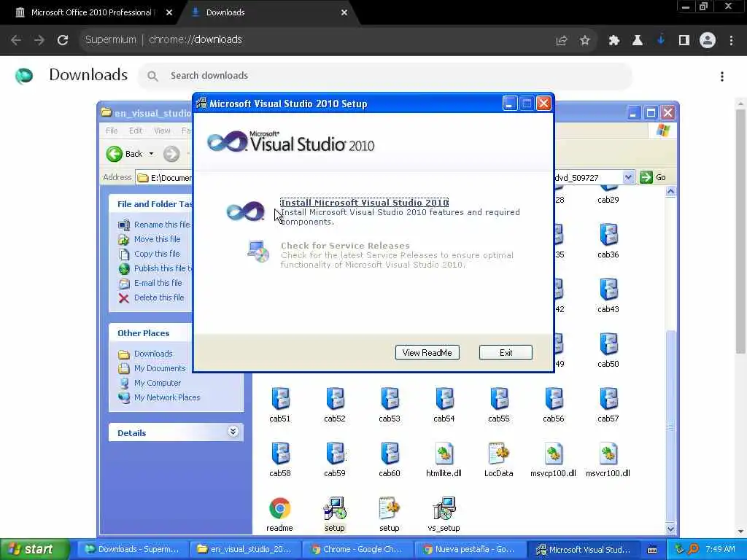The image size is (747, 560).
Task: Select the cab57 cabinet file
Action: tap(608, 399)
